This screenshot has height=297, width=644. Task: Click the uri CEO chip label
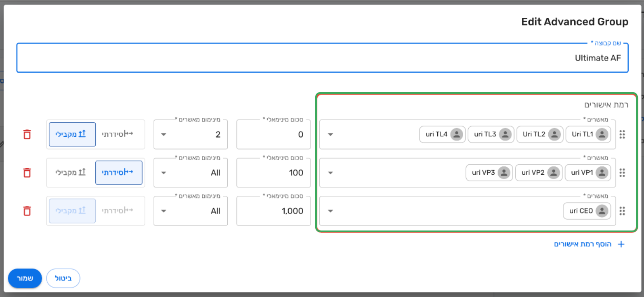pos(581,211)
